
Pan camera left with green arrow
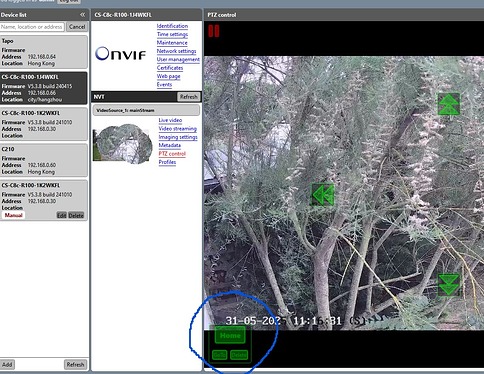pos(323,194)
